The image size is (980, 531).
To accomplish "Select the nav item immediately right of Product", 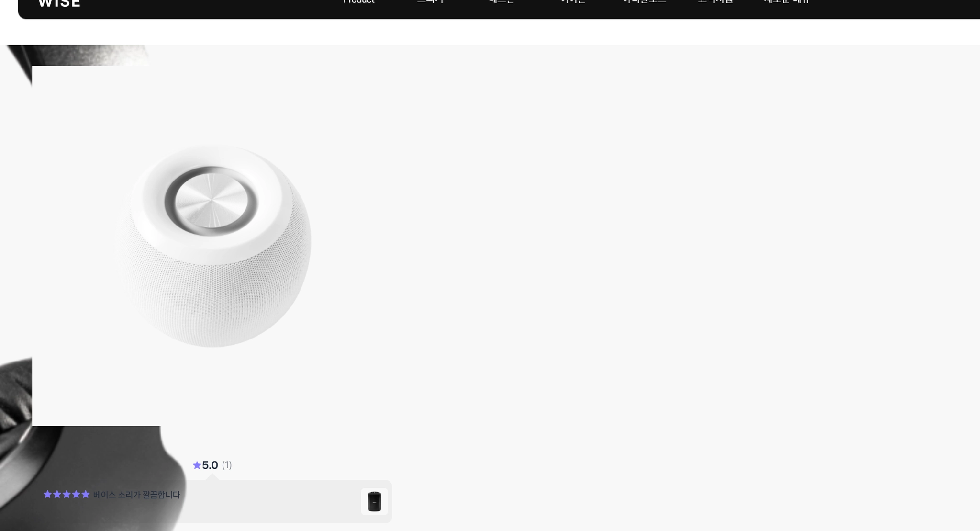I will coord(430,2).
